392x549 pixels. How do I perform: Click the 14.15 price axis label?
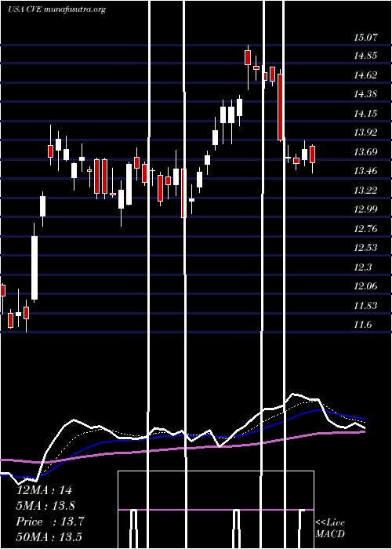click(365, 113)
